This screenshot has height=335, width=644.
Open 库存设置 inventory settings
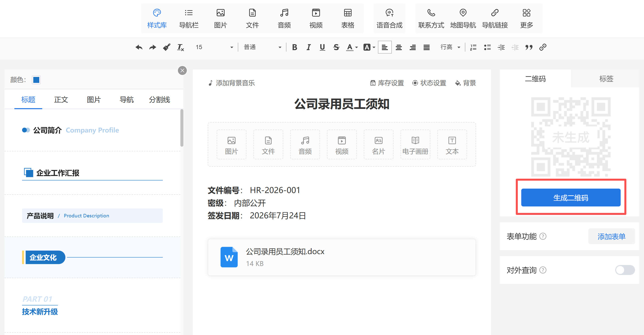tap(387, 83)
